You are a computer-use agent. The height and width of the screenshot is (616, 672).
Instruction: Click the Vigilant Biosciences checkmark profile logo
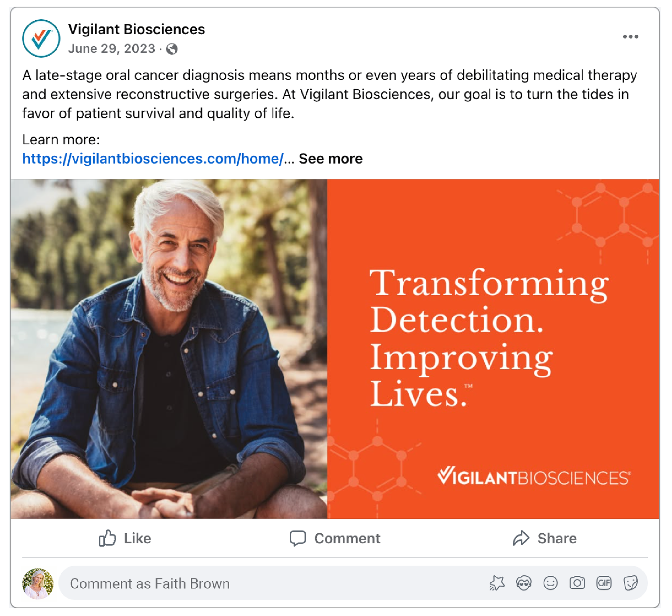(x=41, y=39)
